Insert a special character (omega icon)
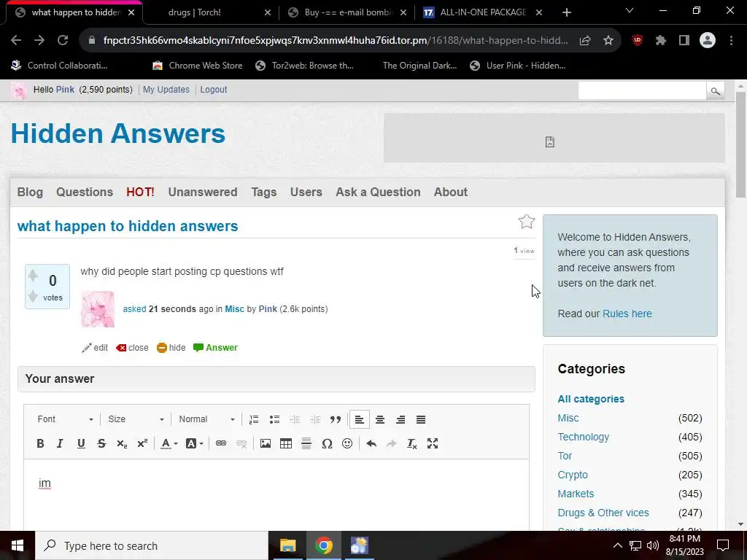 point(327,444)
